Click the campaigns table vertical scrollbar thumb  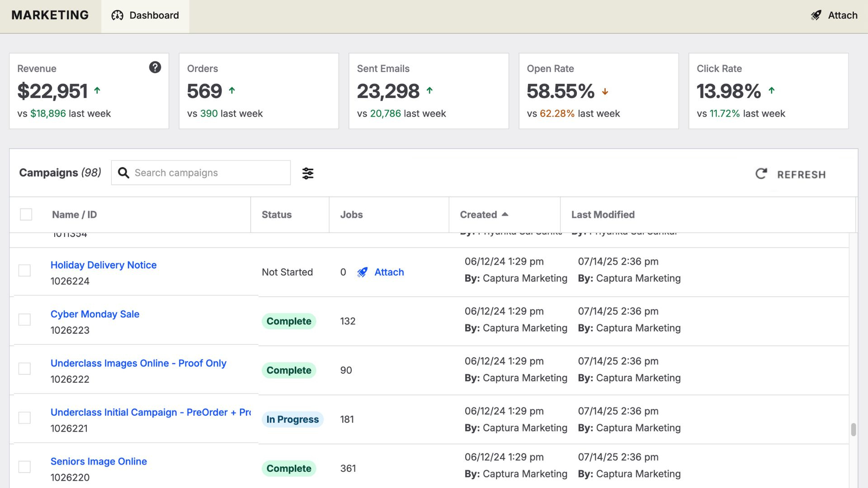853,429
